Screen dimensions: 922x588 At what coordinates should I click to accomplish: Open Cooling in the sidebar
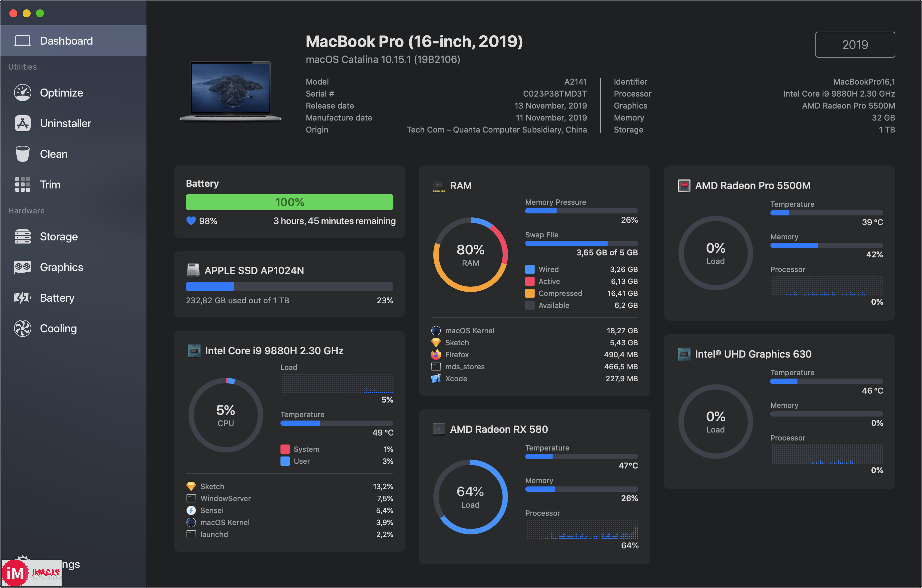tap(73, 328)
